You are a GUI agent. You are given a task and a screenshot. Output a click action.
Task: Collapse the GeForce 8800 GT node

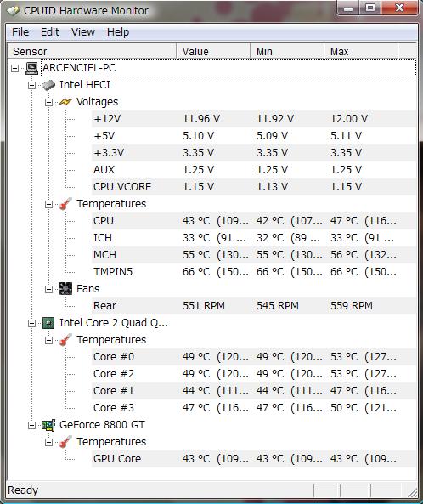[31, 425]
